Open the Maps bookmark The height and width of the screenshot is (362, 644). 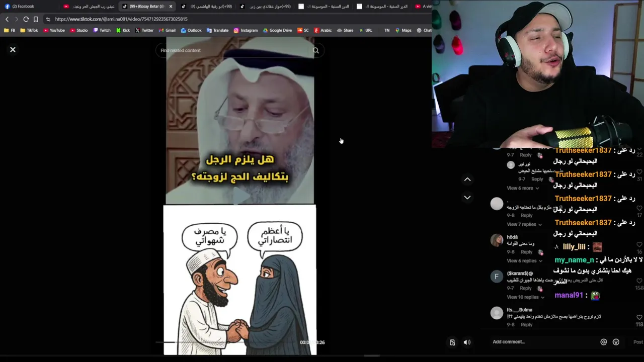403,30
